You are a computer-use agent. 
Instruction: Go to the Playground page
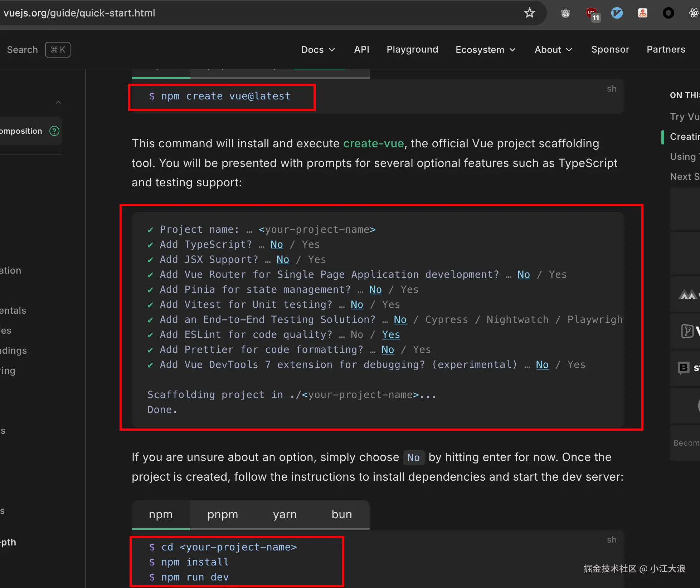(x=412, y=49)
